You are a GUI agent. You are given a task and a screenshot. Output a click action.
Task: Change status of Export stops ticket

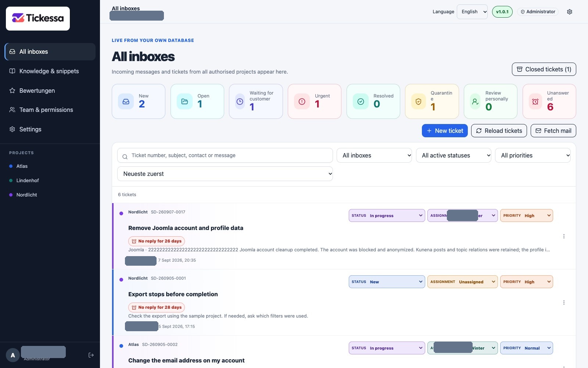click(387, 282)
